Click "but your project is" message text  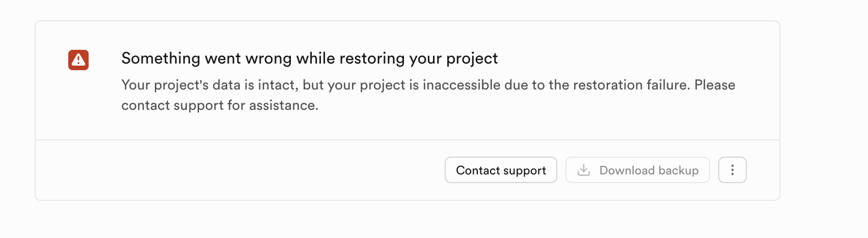(x=361, y=85)
